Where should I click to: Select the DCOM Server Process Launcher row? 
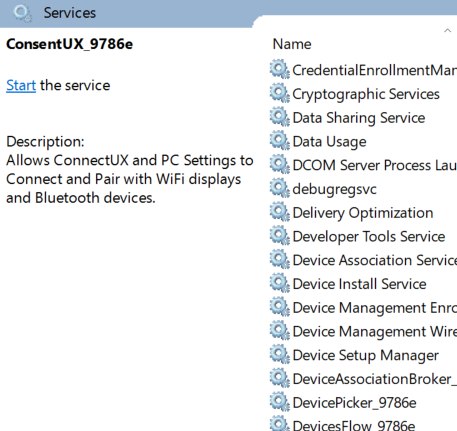click(x=363, y=165)
